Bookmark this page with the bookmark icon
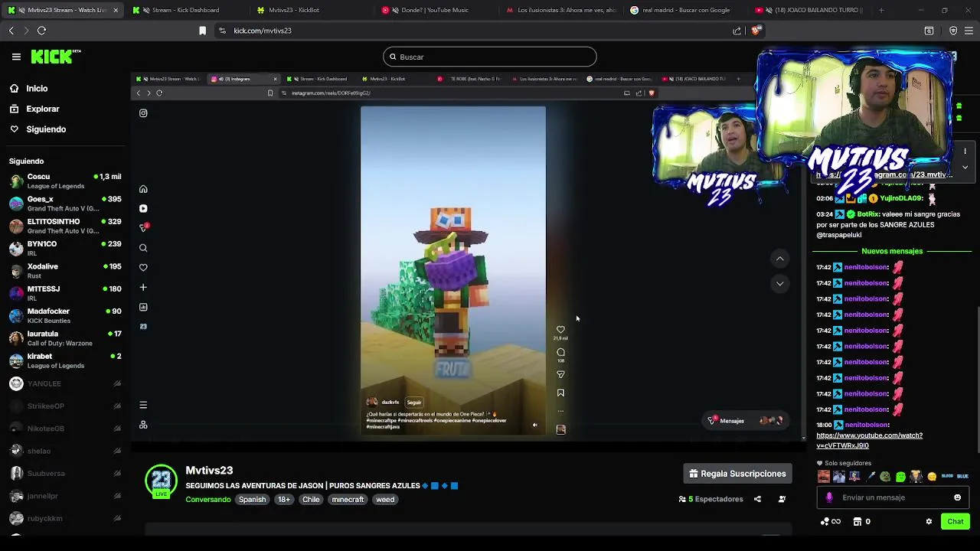Image resolution: width=980 pixels, height=551 pixels. (202, 31)
